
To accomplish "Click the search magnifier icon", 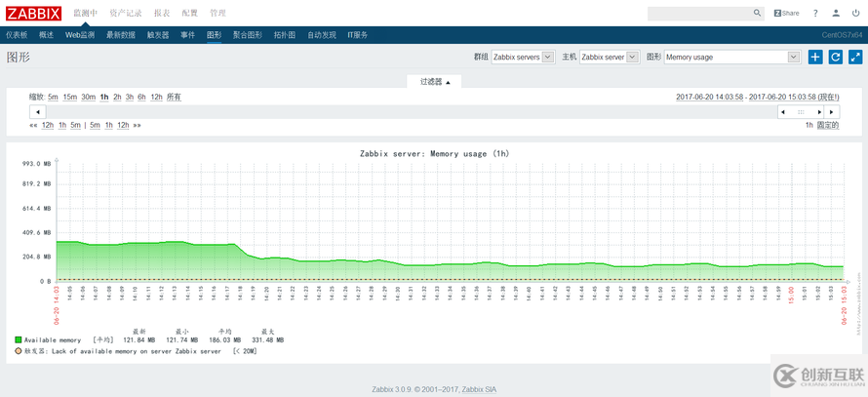I will [x=757, y=13].
